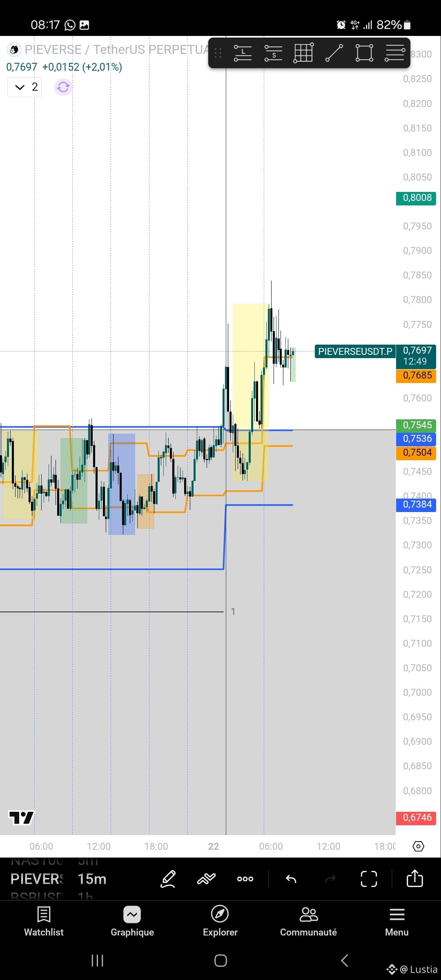Screen dimensions: 441x980
Task: Select the horizontal lines tool in favorites toolbar
Action: coord(394,53)
